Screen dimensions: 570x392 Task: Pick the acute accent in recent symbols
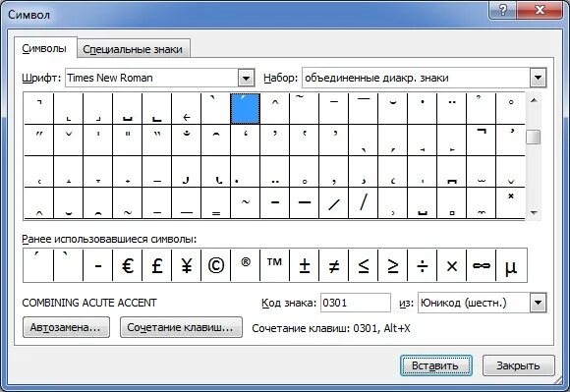(38, 265)
